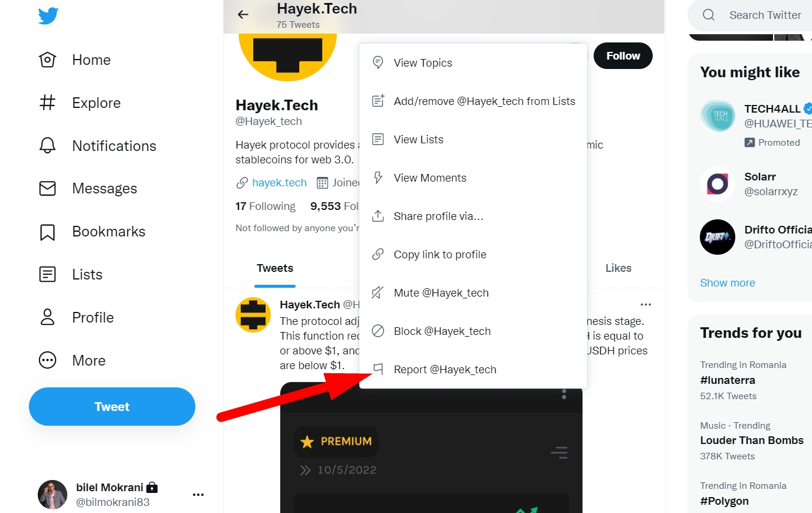The height and width of the screenshot is (513, 812).
Task: Switch to the Tweets tab
Action: point(275,268)
